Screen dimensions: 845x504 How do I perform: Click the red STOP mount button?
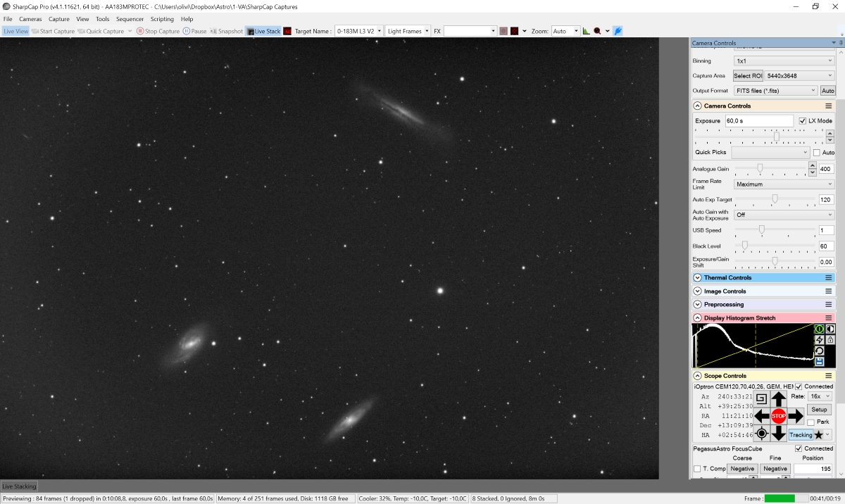coord(778,416)
